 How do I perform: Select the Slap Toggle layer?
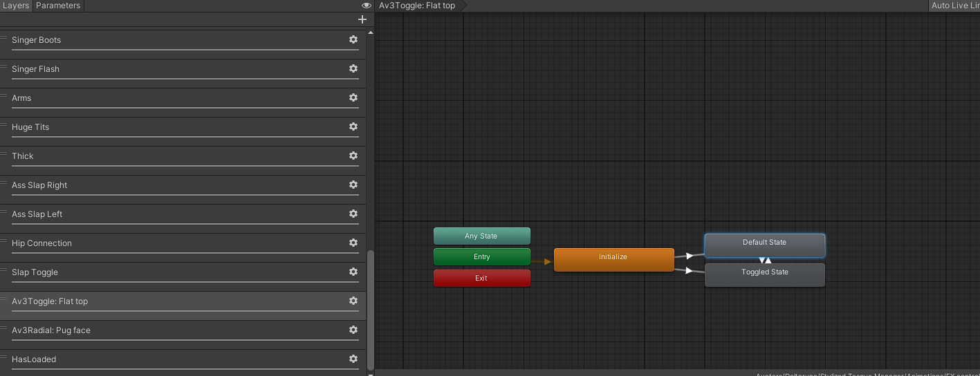click(x=183, y=276)
